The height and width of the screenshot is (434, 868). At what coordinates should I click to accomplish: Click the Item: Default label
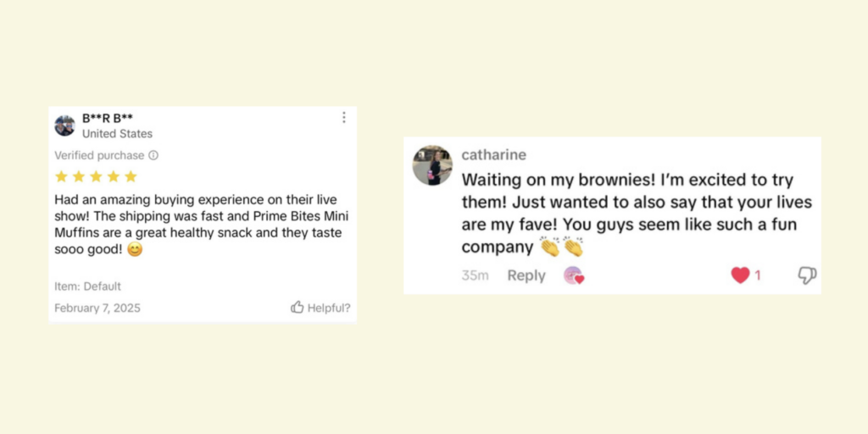tap(87, 287)
